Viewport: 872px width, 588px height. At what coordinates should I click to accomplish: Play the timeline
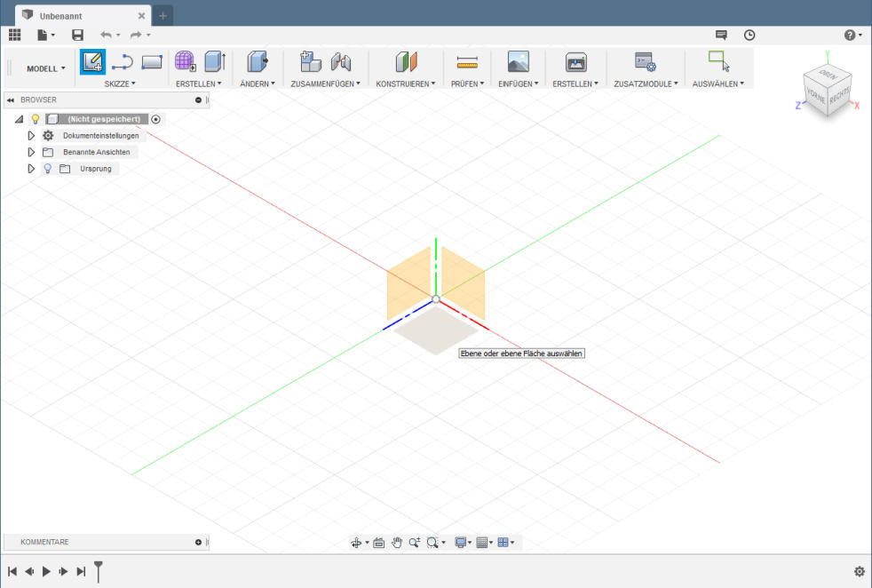[47, 571]
